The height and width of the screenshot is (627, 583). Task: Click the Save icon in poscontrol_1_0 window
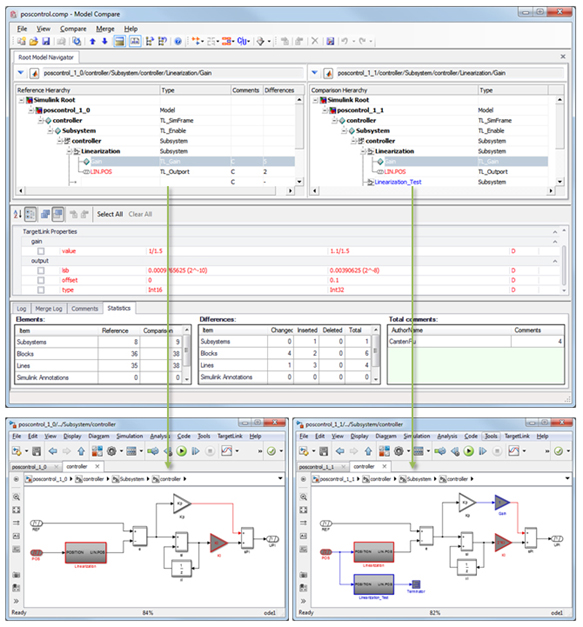[x=36, y=451]
